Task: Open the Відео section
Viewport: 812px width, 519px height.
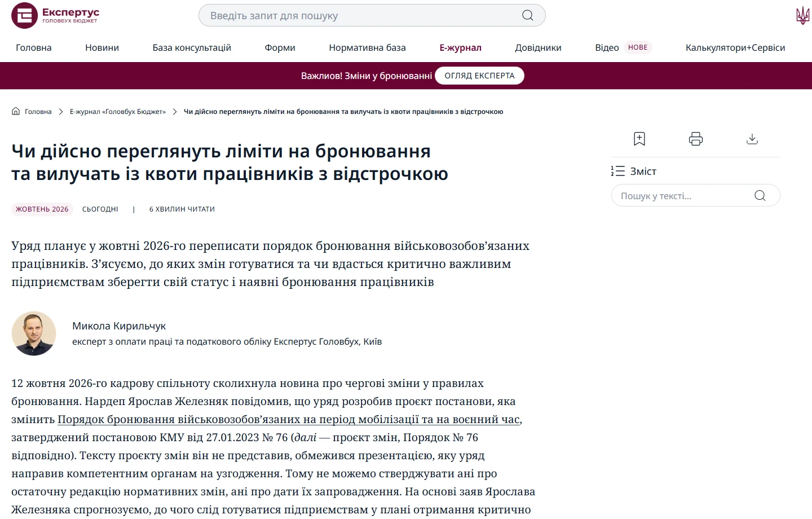Action: click(607, 47)
